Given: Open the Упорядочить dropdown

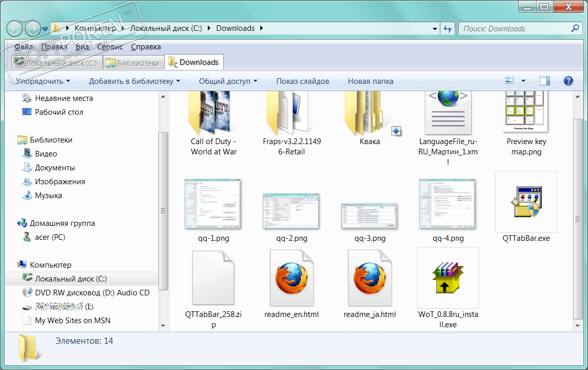Looking at the screenshot, I should (43, 81).
